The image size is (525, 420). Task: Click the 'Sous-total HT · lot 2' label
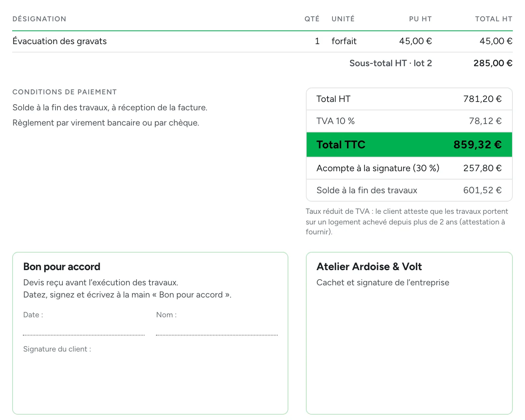point(391,63)
